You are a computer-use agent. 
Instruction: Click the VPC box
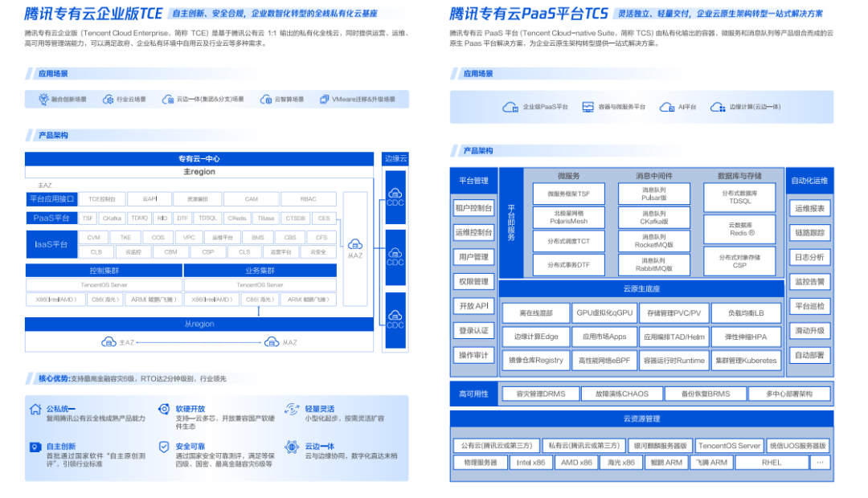189,238
